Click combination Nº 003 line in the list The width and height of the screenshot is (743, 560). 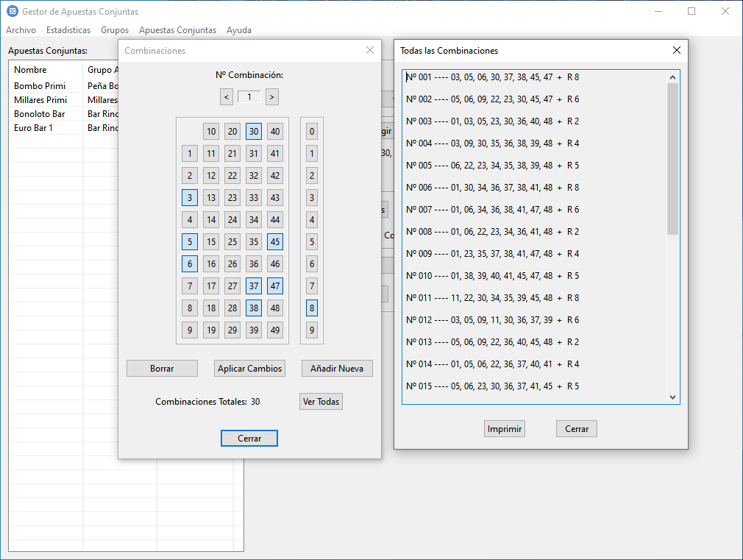pos(492,121)
